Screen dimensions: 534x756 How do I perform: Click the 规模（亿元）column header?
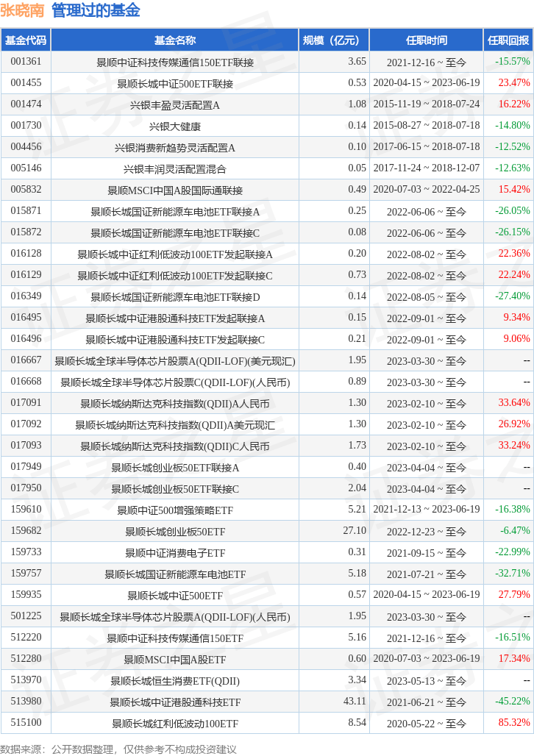333,40
